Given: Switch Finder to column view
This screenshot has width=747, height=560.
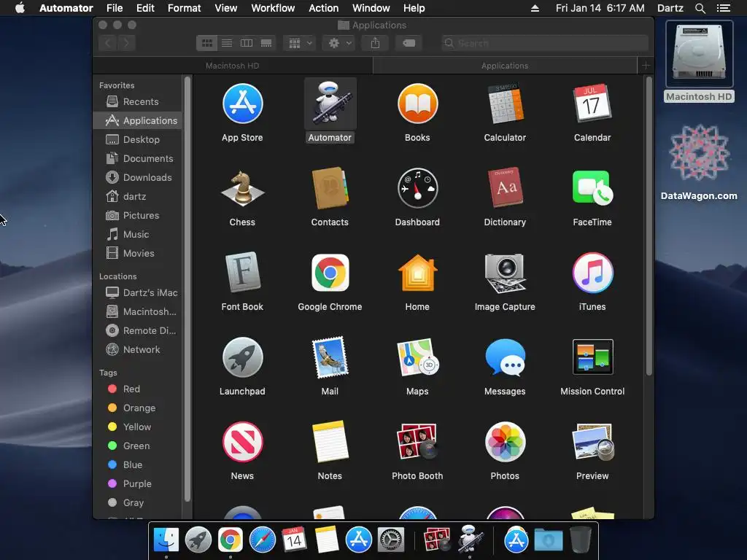Looking at the screenshot, I should 247,43.
